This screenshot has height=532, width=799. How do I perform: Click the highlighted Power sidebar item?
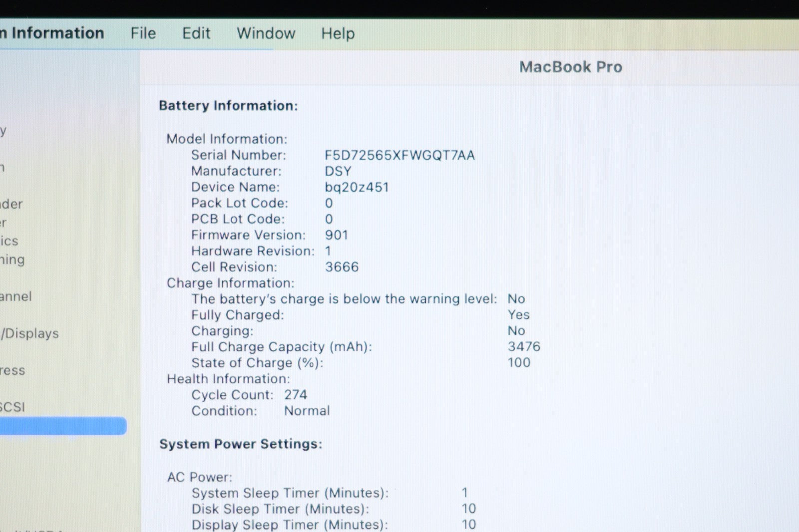62,426
